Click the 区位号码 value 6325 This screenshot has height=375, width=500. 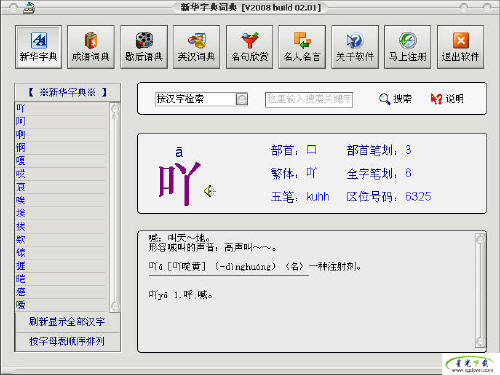coord(418,196)
